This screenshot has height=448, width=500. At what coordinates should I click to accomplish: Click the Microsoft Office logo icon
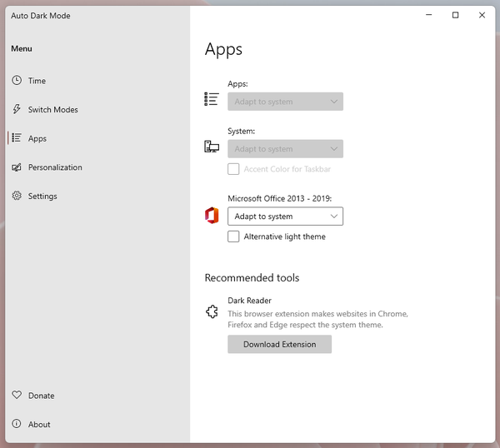tap(212, 217)
